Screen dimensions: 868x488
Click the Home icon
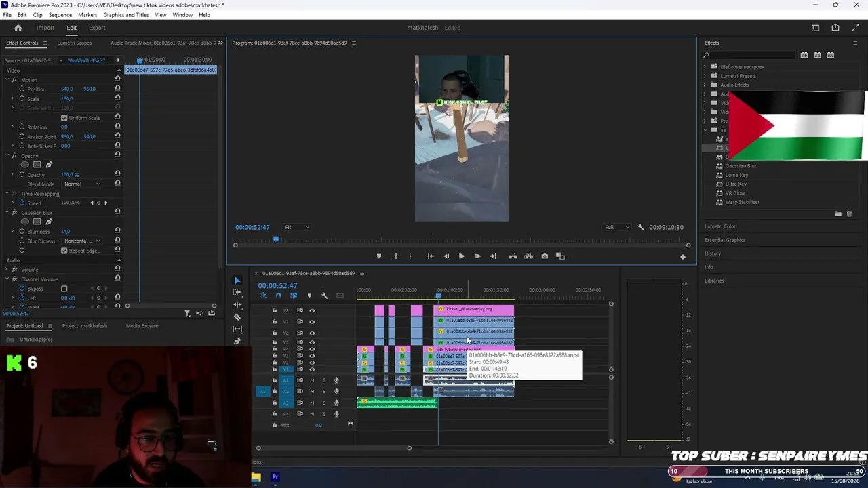point(18,28)
